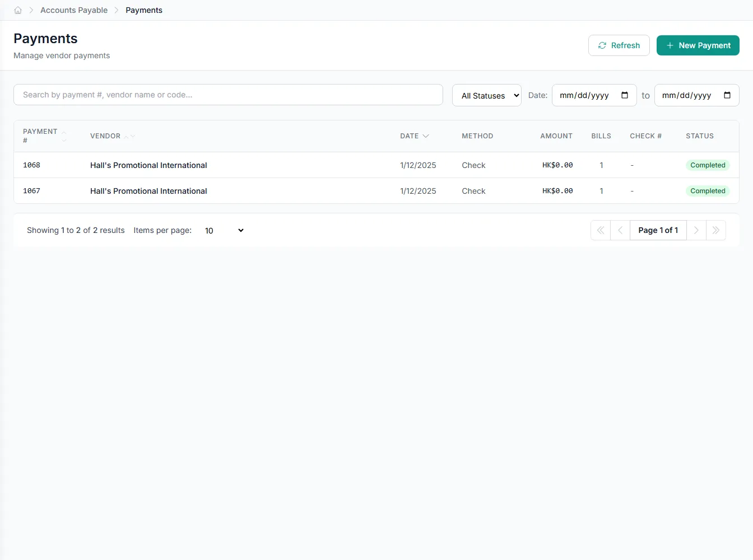Go to first page
Image resolution: width=753 pixels, height=560 pixels.
(x=601, y=230)
